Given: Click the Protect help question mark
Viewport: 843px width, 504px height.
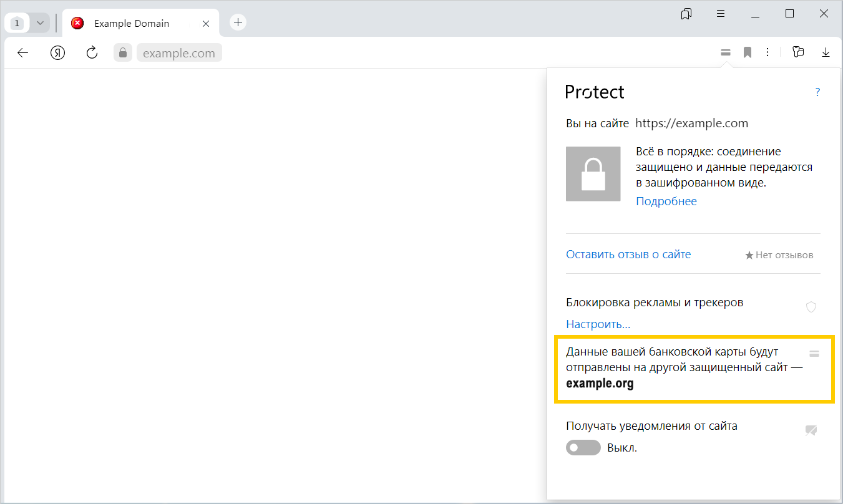Looking at the screenshot, I should (817, 92).
